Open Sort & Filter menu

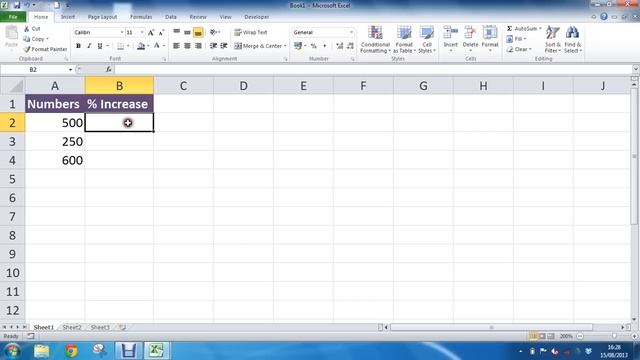(x=553, y=39)
